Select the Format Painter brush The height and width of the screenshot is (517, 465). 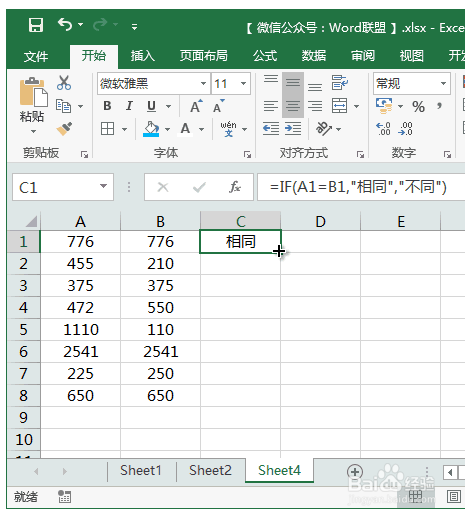click(64, 129)
